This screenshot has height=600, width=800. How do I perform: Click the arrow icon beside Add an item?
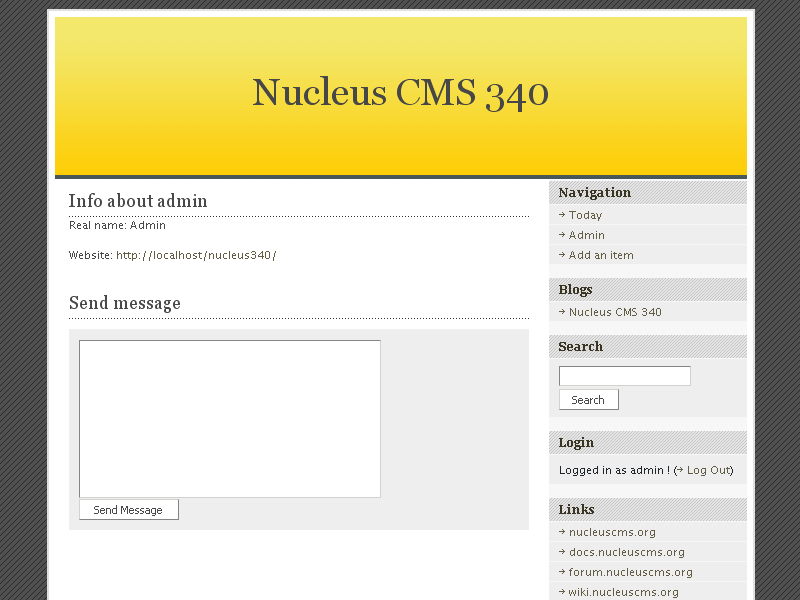tap(562, 255)
